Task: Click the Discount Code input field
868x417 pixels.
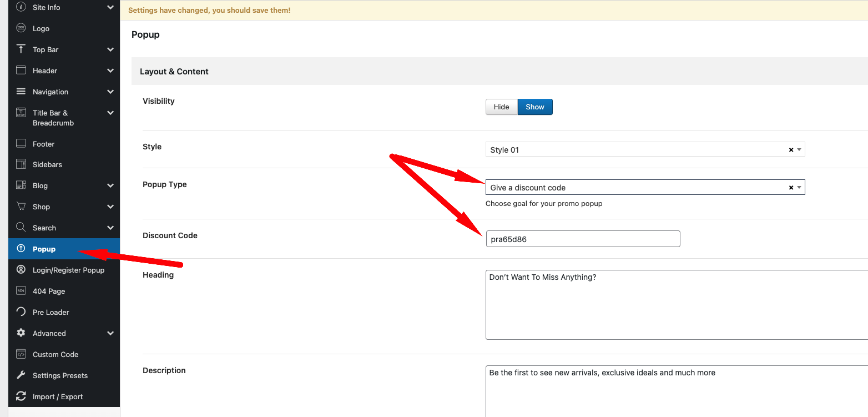Action: 583,239
